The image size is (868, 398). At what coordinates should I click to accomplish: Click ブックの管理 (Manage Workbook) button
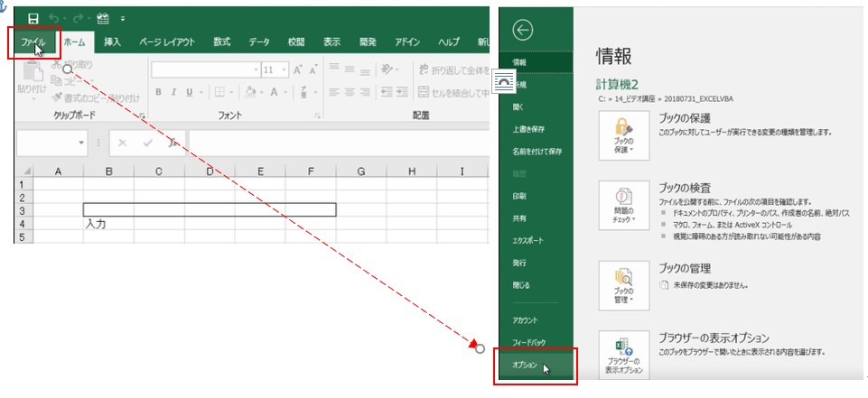(623, 285)
